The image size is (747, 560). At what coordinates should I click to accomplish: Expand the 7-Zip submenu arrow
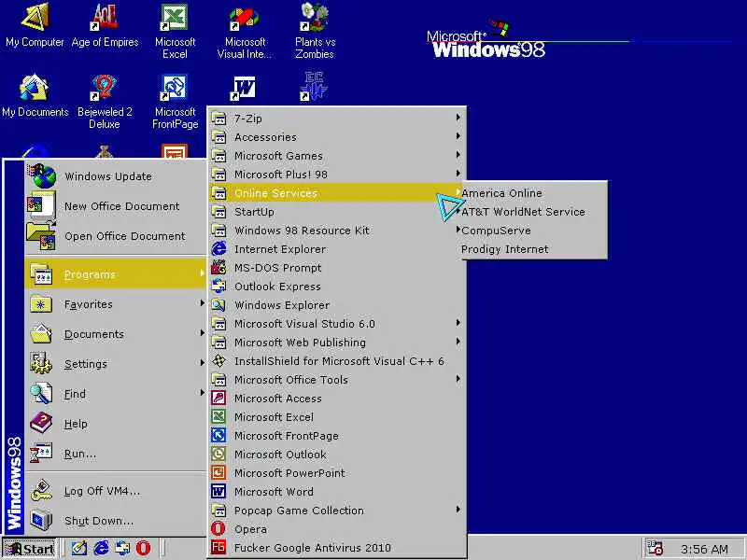458,118
